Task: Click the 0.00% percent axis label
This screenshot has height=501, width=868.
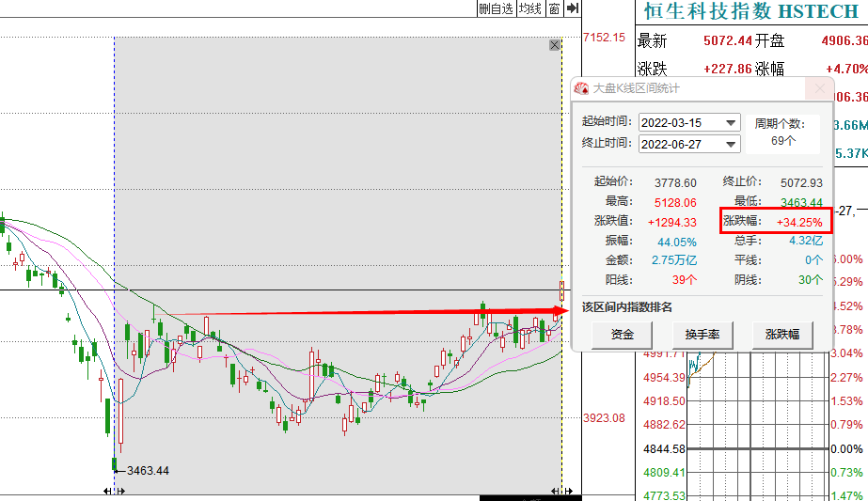Action: coord(847,449)
